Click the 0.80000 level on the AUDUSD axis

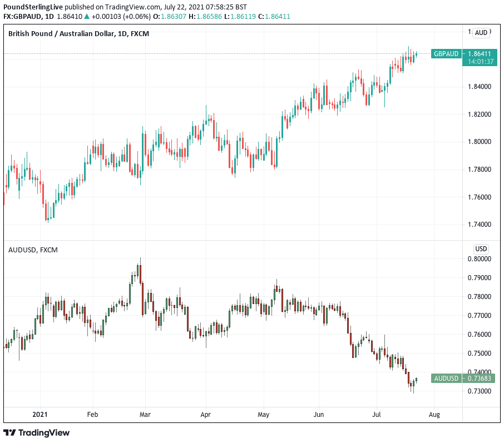[x=479, y=259]
